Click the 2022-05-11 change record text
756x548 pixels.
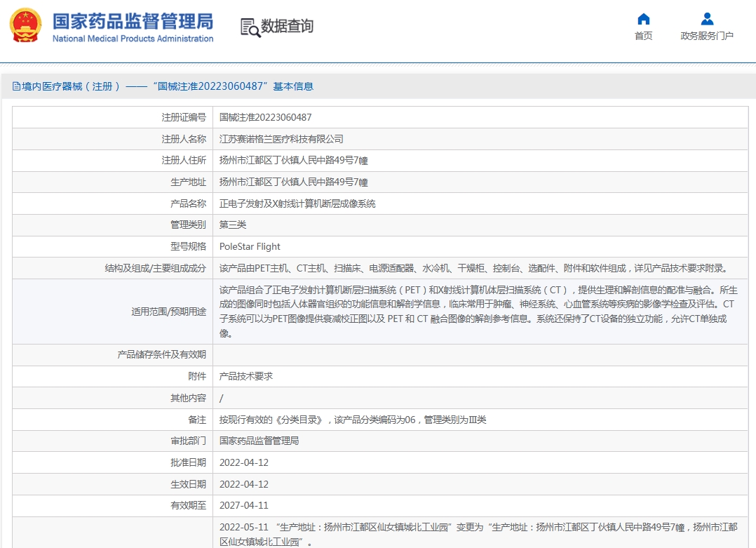tap(478, 534)
